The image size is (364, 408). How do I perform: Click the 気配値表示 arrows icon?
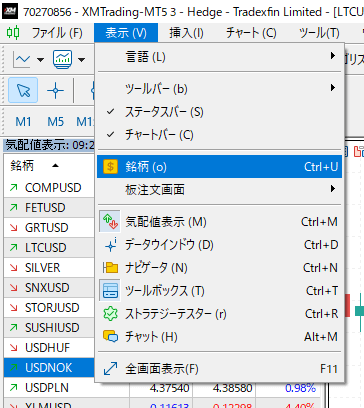point(110,222)
